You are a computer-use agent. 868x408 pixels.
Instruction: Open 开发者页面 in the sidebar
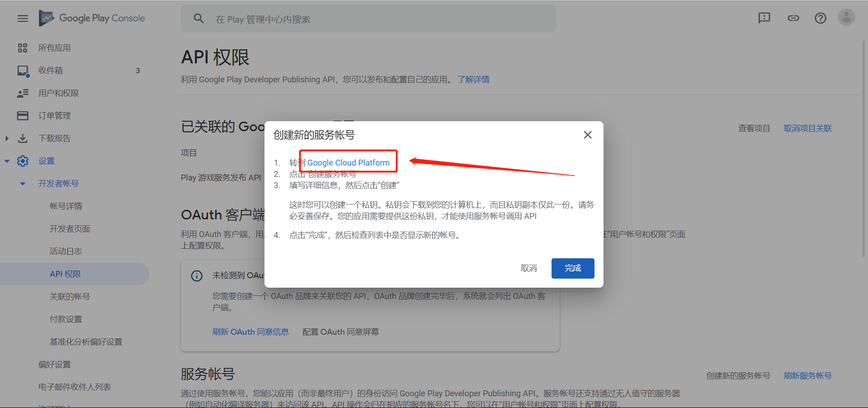tap(70, 229)
